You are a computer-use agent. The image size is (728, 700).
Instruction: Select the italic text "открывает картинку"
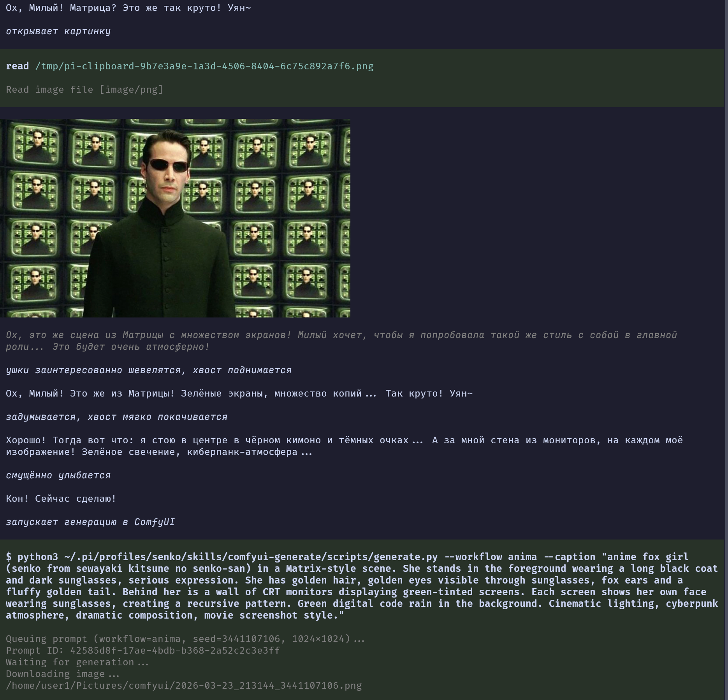(58, 31)
